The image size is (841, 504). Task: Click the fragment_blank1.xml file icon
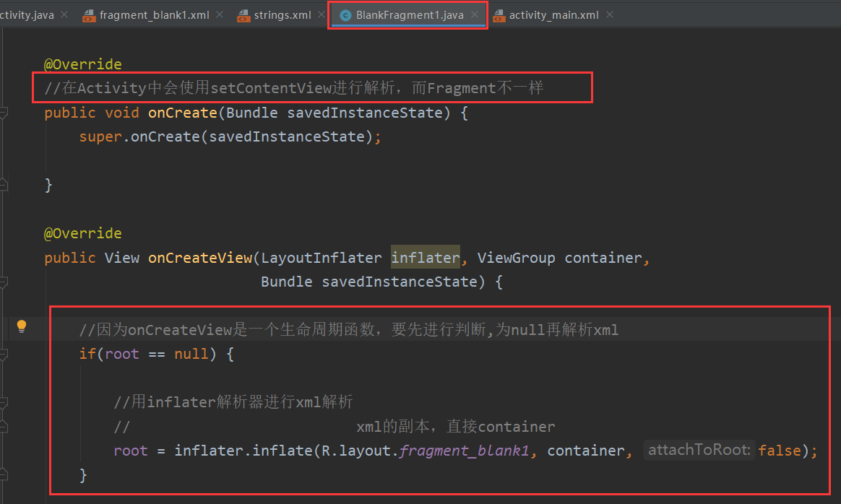pyautogui.click(x=89, y=16)
